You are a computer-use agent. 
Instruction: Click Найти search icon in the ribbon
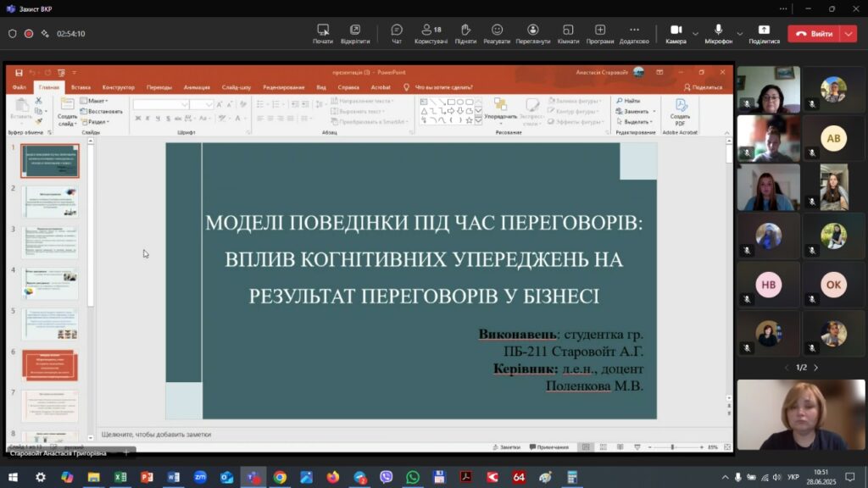(x=628, y=101)
